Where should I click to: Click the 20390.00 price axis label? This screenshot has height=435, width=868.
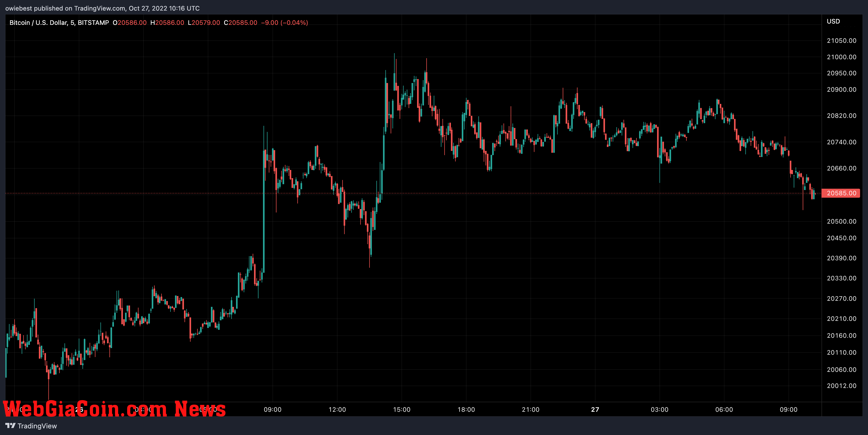(841, 258)
